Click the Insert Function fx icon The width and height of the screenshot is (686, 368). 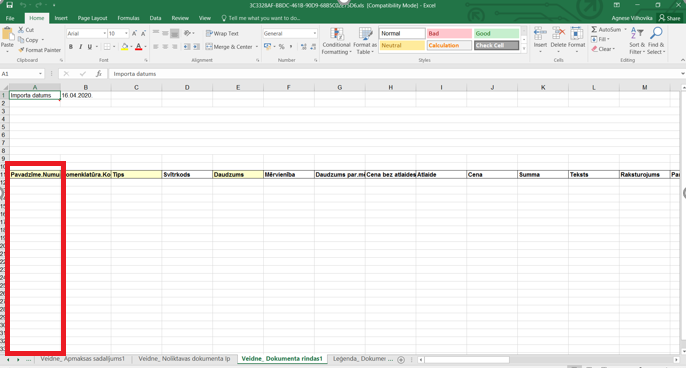[x=99, y=74]
